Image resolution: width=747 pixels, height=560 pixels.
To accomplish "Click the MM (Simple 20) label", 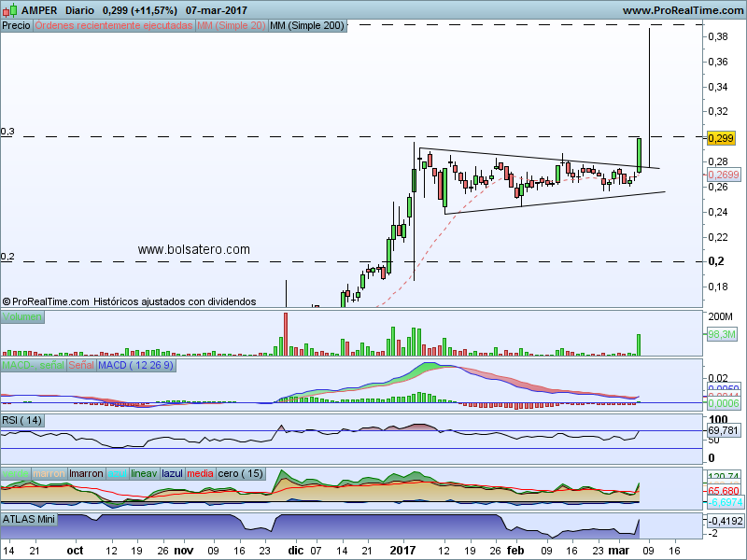I will (x=231, y=26).
